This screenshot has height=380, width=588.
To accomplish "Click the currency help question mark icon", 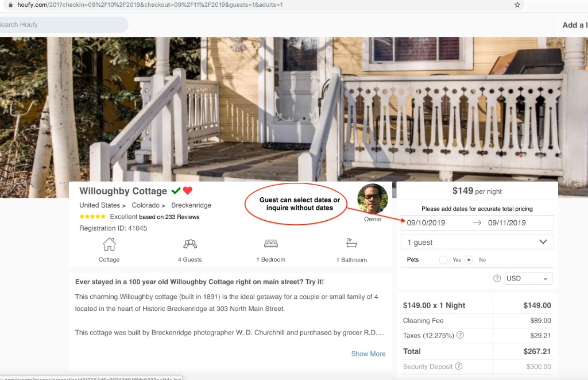I will pos(497,278).
